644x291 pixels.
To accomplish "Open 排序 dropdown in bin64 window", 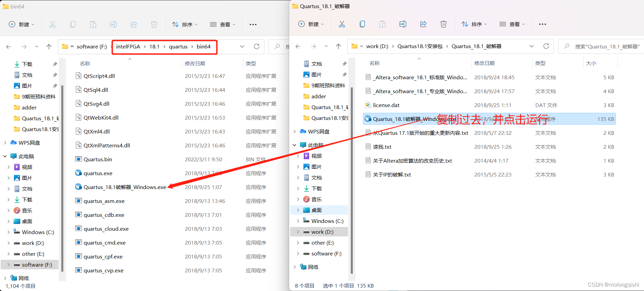I will [185, 24].
